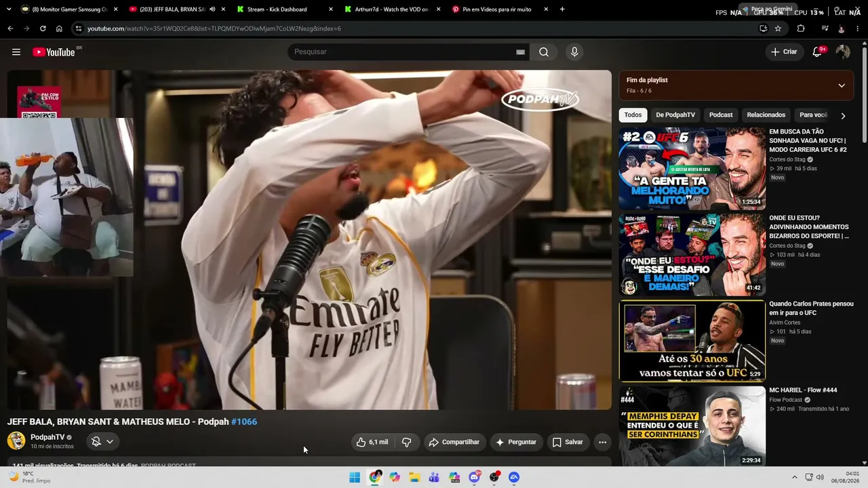
Task: Open the on-screen keyboard in search box
Action: pyautogui.click(x=520, y=52)
